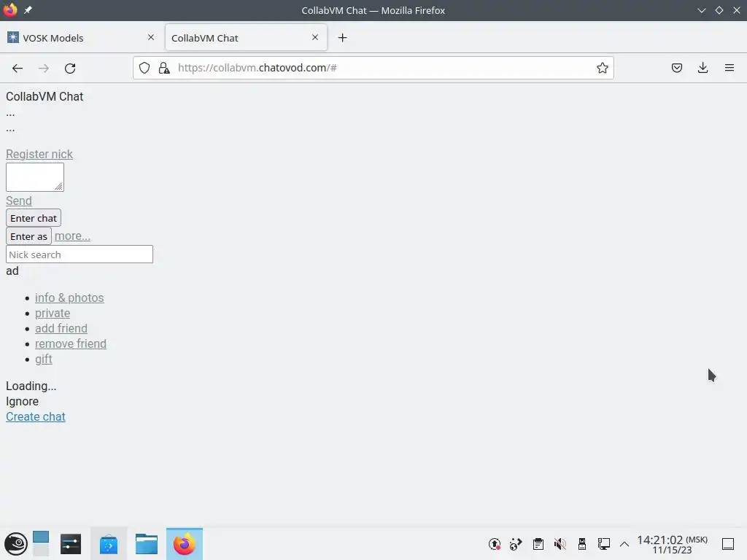Open clipboard tray icon
The height and width of the screenshot is (560, 747).
point(538,544)
